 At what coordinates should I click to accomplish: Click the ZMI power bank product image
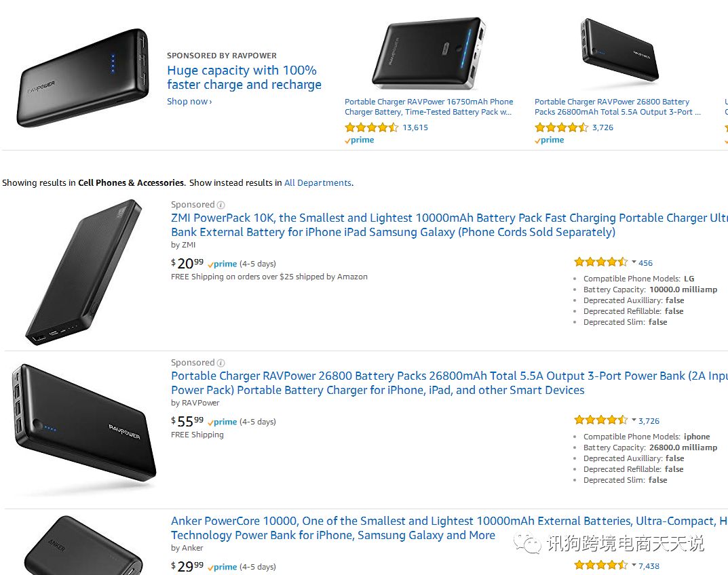pos(84,271)
